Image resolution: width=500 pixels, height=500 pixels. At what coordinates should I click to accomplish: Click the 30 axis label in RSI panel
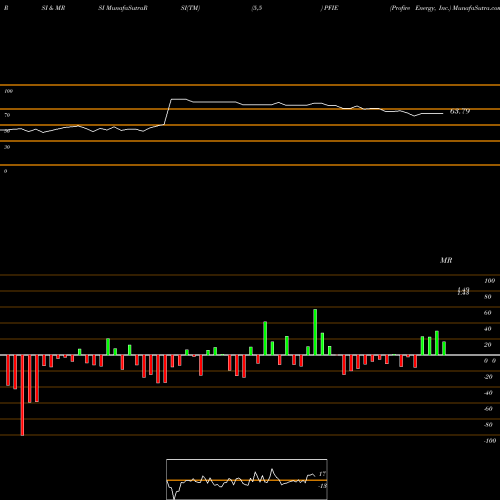(x=7, y=147)
